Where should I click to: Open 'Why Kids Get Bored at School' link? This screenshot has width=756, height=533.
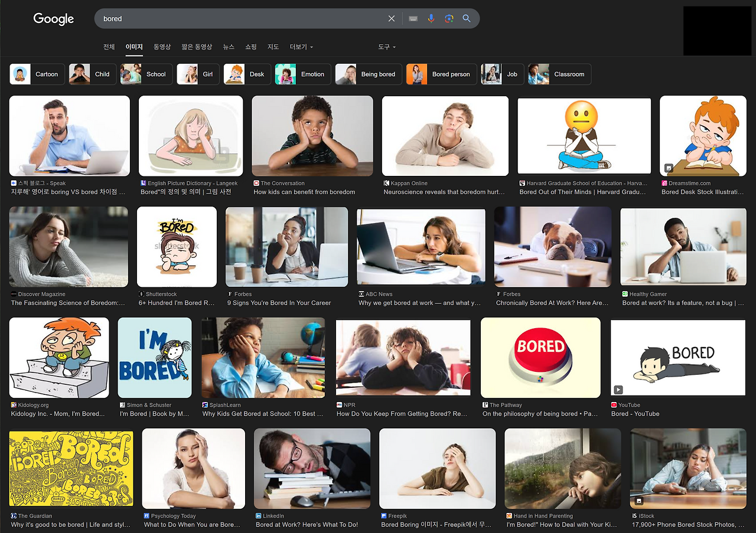click(263, 414)
